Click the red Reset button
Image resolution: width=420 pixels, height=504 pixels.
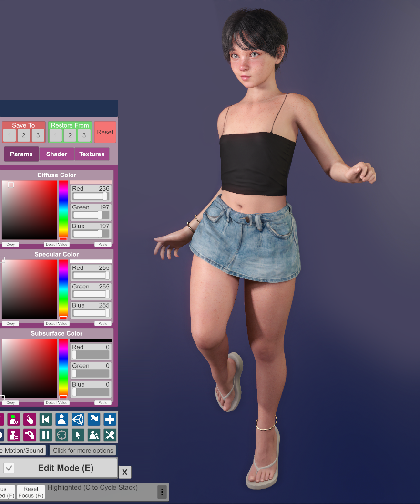coord(105,132)
